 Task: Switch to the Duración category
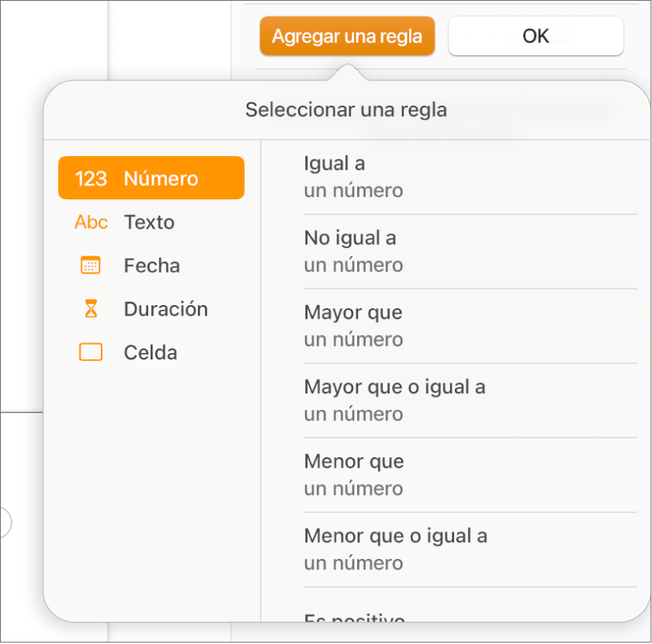[166, 308]
